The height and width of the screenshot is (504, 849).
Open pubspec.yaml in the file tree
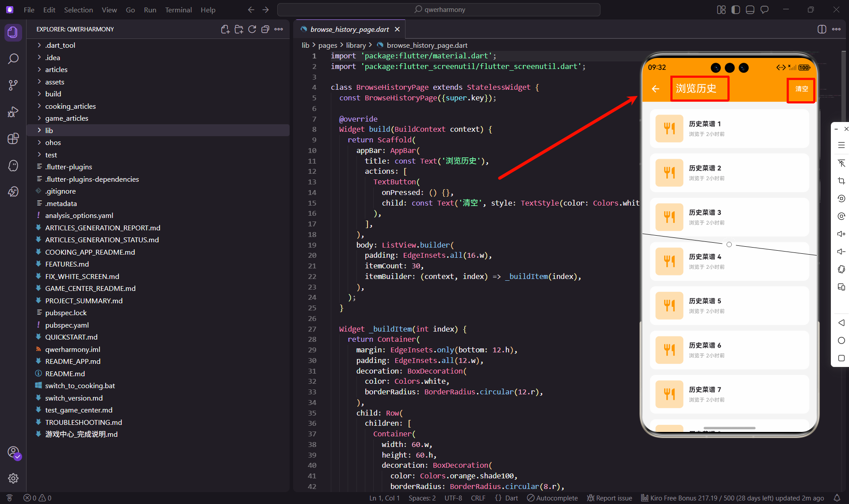67,325
